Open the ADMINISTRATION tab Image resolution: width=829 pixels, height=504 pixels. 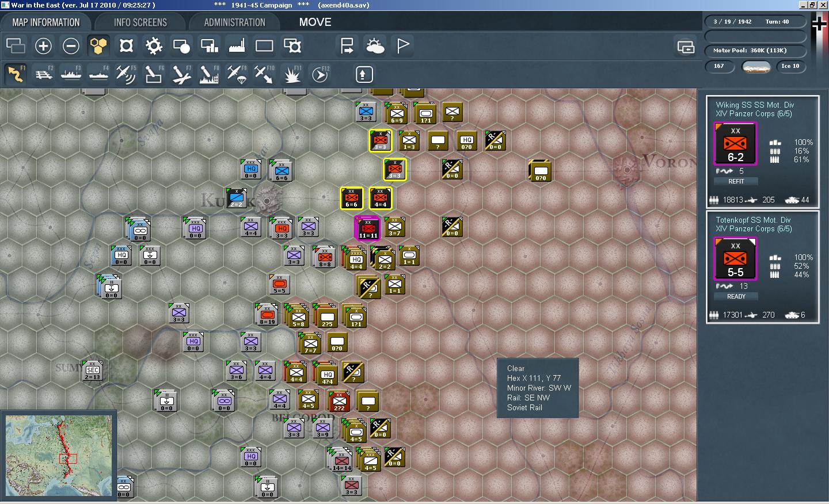point(234,22)
